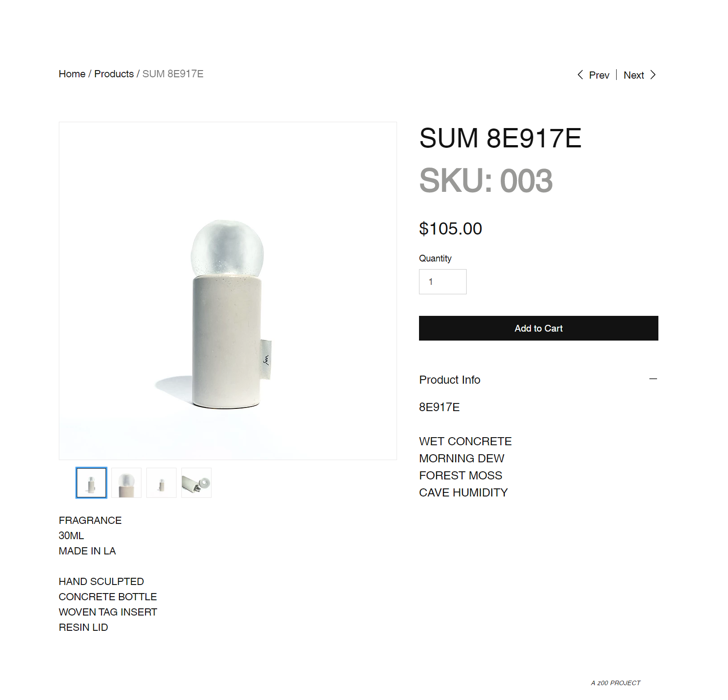The height and width of the screenshot is (700, 728).
Task: Add the fragrance to cart
Action: tap(538, 328)
